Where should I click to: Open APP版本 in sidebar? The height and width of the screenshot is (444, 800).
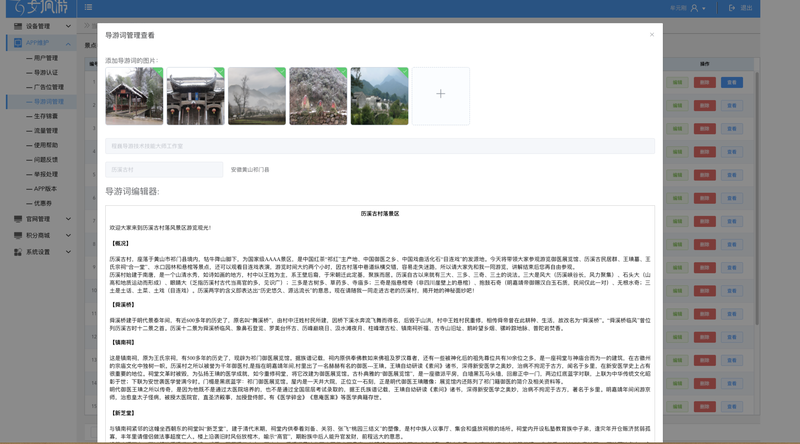click(44, 189)
